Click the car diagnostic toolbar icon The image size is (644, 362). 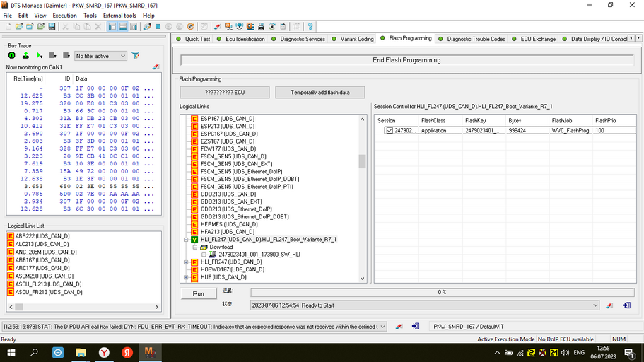262,27
